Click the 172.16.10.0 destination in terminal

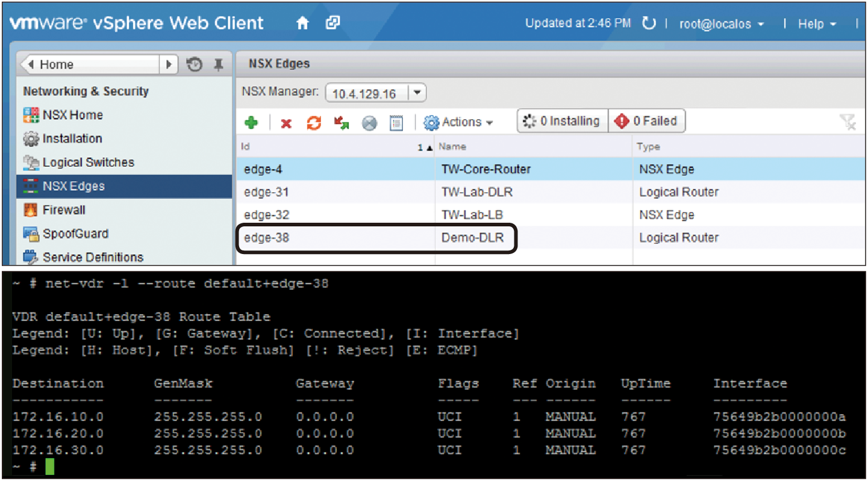coord(58,417)
